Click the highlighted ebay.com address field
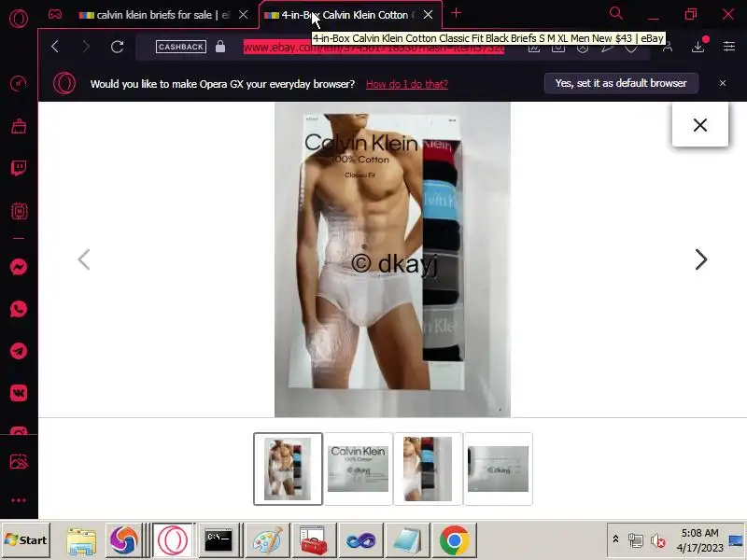The width and height of the screenshot is (747, 560). click(373, 48)
